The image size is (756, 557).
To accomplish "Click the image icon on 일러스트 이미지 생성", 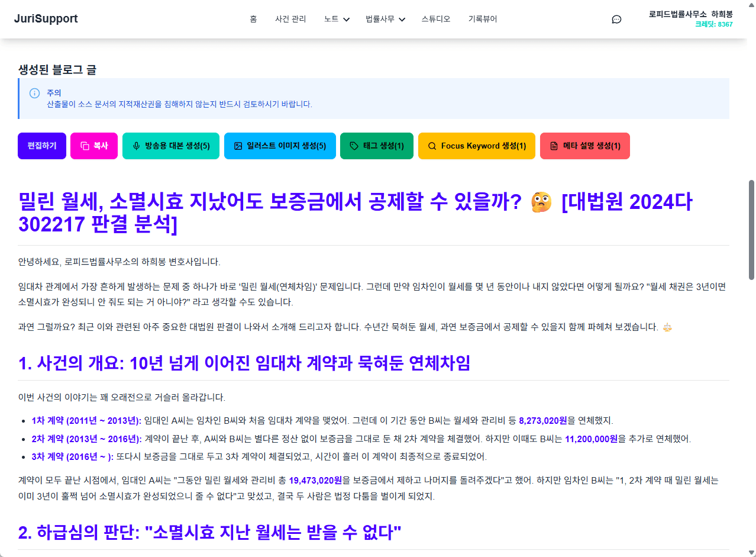I will point(238,146).
